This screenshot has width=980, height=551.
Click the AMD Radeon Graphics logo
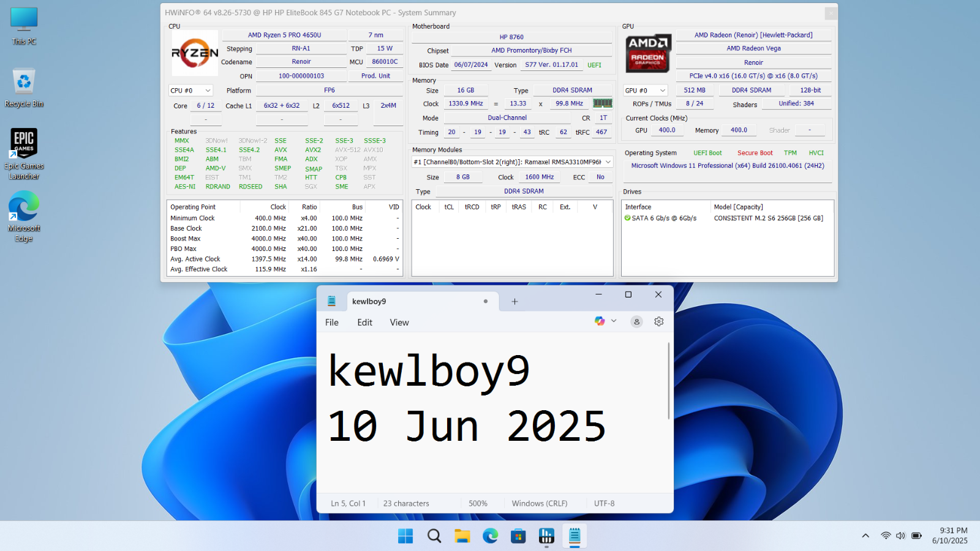[648, 53]
